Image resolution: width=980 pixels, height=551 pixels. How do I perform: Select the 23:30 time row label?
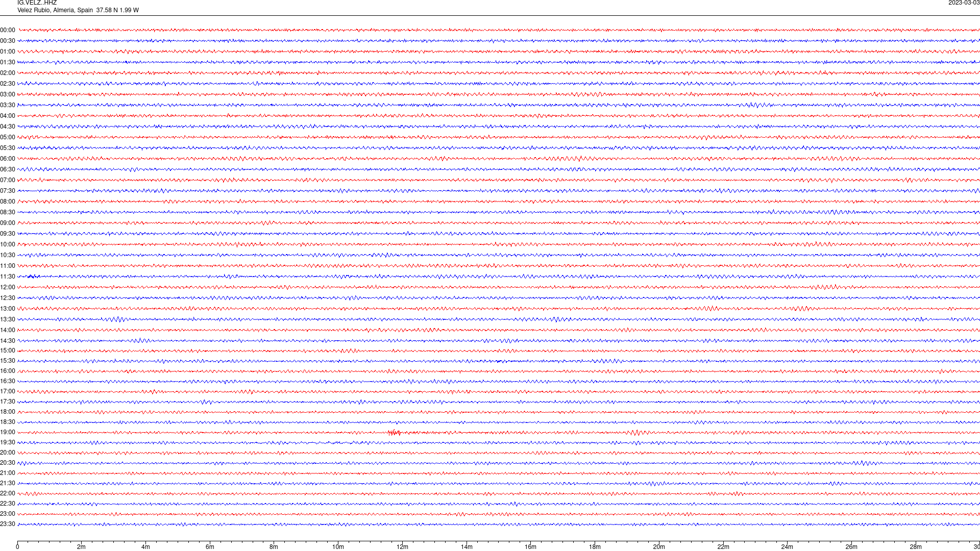point(8,524)
